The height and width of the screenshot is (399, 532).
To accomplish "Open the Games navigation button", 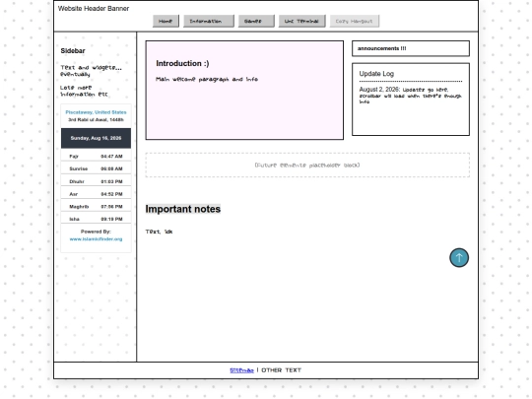I will (x=256, y=21).
